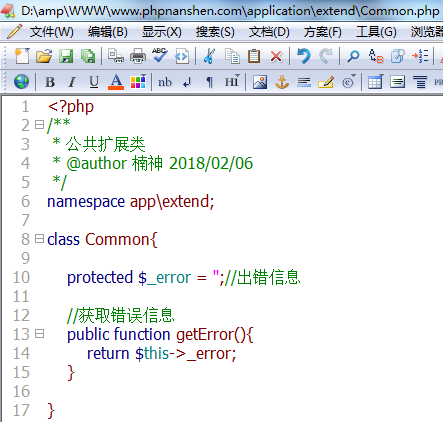Click the New document icon
Screen dimensions: 443x422
pyautogui.click(x=22, y=56)
